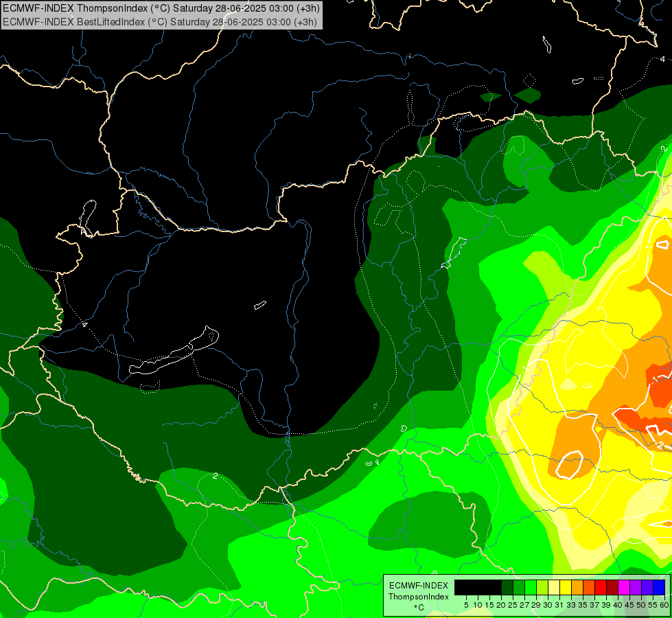Screen dimensions: 672x618
Task: Click legend scale value 35
Action: (x=583, y=605)
